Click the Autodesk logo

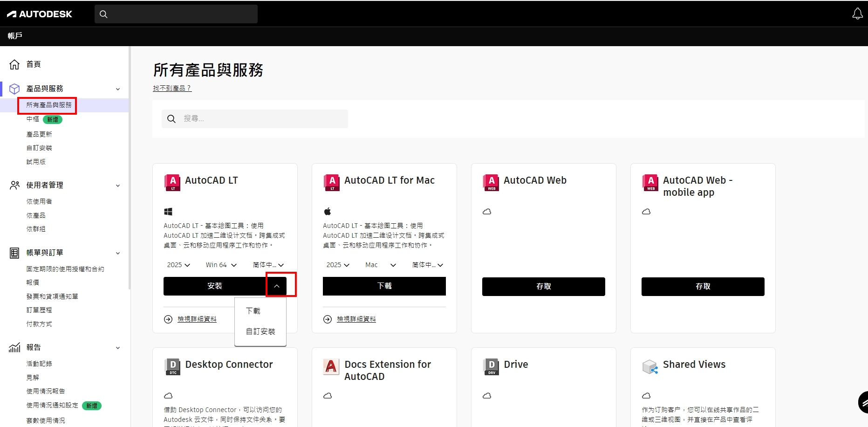click(40, 14)
